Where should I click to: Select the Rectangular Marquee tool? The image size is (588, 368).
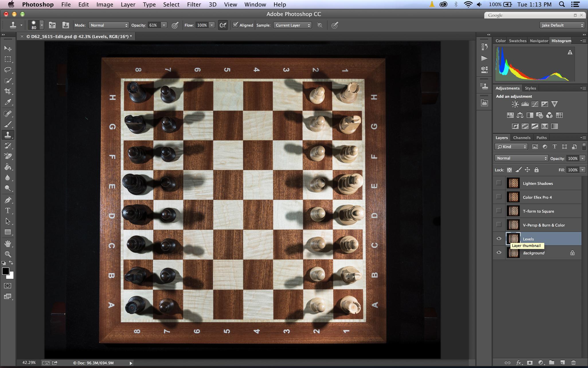click(8, 59)
